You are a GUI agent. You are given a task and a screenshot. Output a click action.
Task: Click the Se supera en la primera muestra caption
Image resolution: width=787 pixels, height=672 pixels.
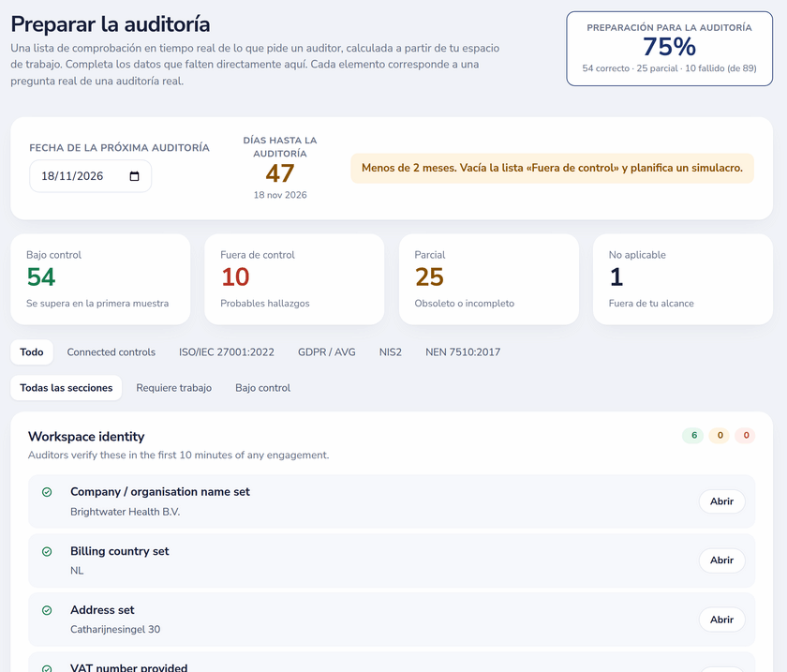click(97, 304)
